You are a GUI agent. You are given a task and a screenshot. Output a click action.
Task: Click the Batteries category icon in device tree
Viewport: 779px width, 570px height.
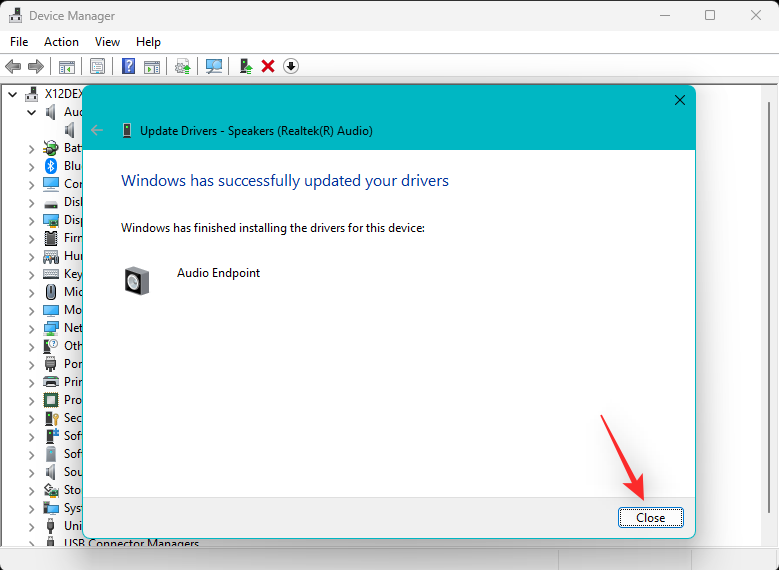click(51, 148)
